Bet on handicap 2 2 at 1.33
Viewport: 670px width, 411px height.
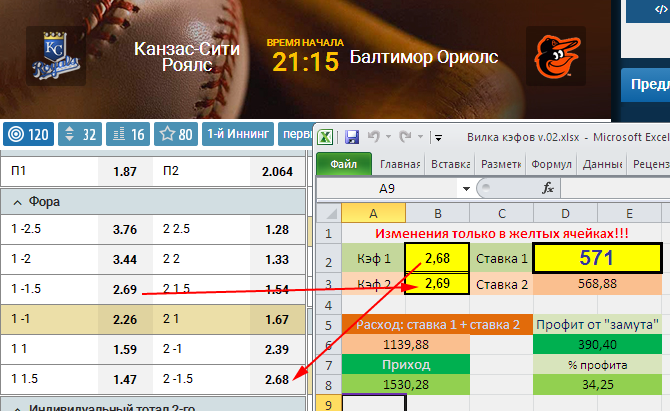tap(277, 260)
